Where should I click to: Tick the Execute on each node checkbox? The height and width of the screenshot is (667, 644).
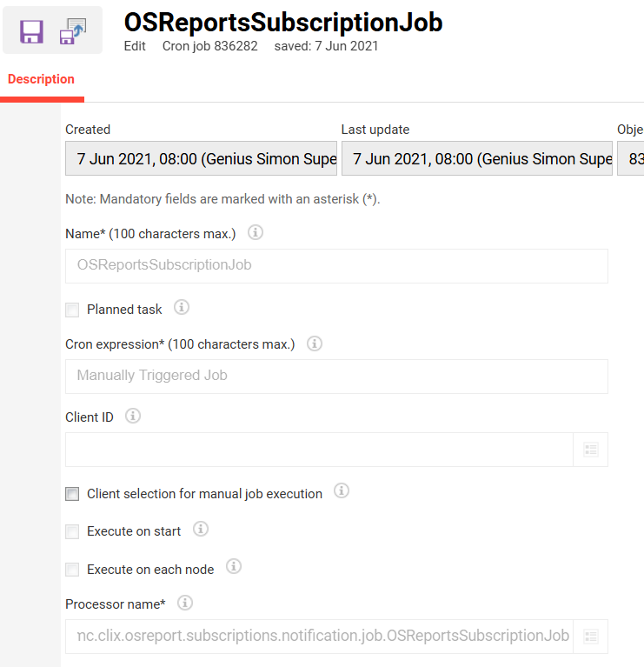click(72, 570)
